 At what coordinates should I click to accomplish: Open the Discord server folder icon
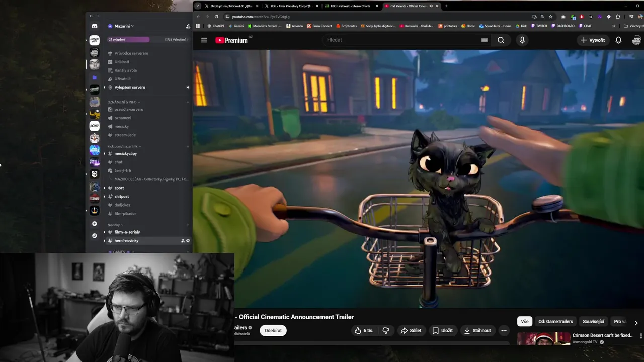point(94,77)
